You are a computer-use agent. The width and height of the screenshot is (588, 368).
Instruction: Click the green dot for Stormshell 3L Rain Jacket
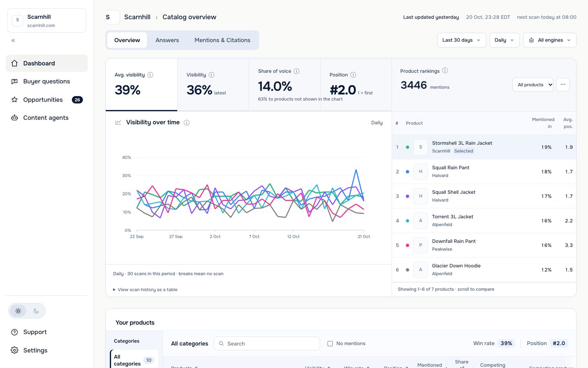[408, 147]
